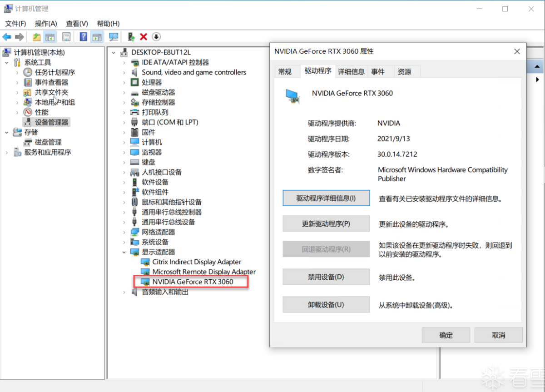Click the disable device down-arrow icon
545x392 pixels.
156,37
